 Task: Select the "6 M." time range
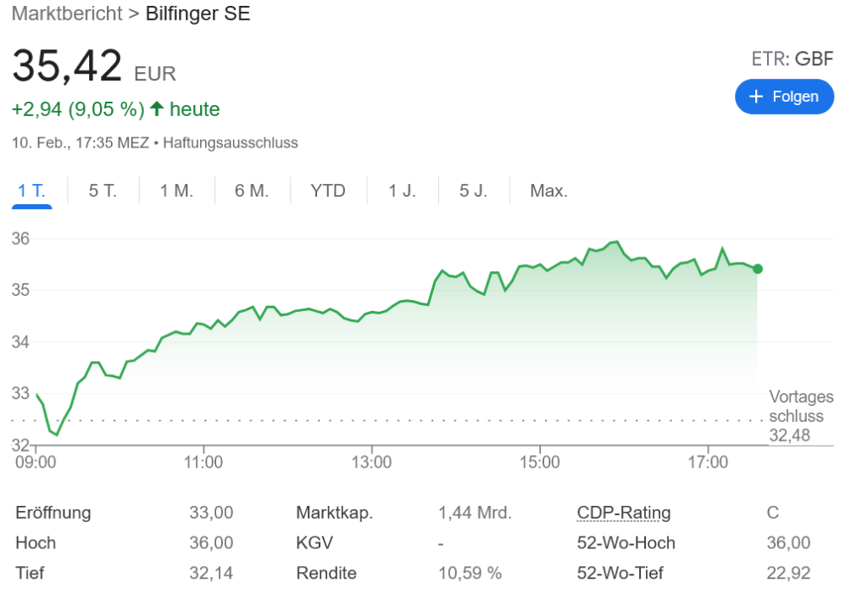tap(251, 191)
